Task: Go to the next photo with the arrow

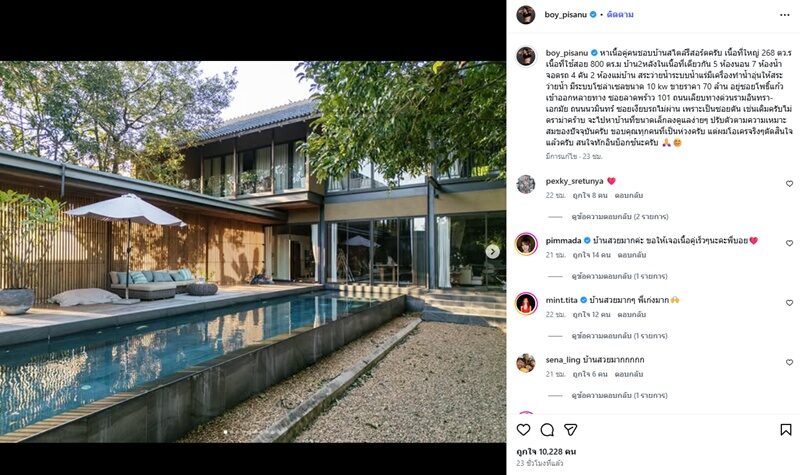Action: point(492,251)
